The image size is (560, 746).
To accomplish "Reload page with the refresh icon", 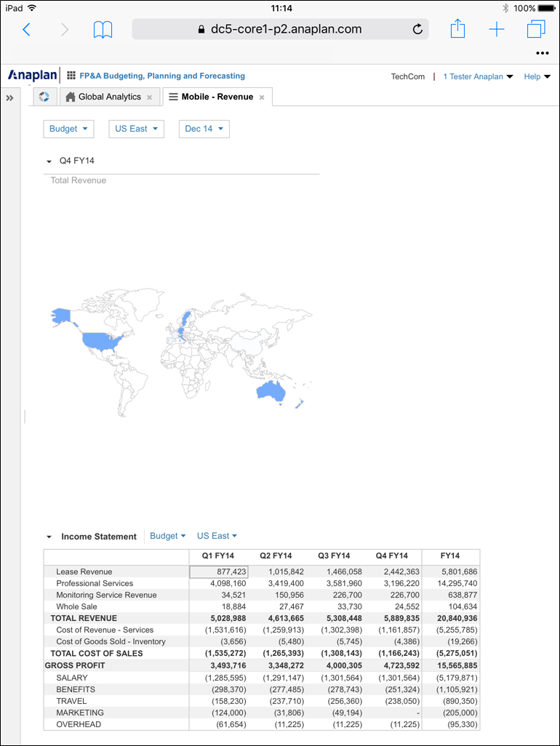I will (x=417, y=30).
